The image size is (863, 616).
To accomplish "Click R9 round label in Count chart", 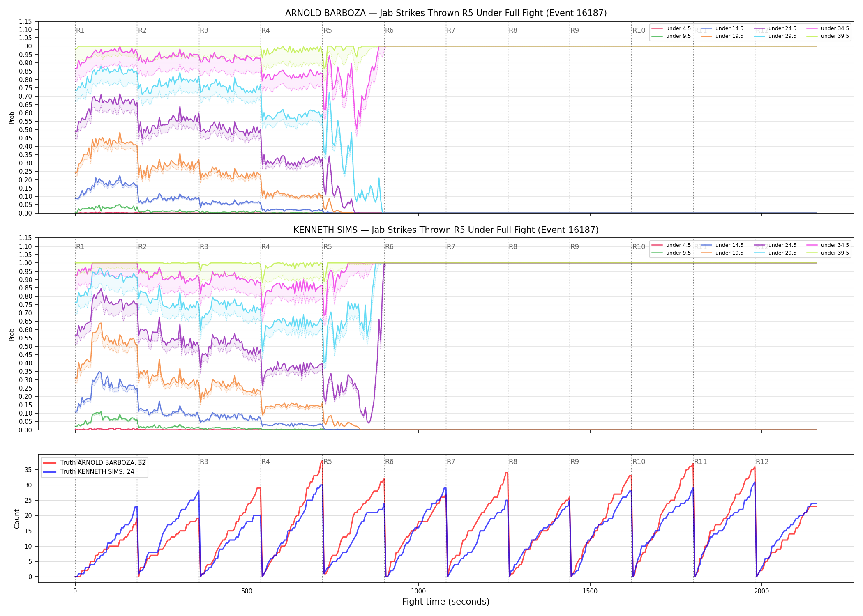I will 575,462.
